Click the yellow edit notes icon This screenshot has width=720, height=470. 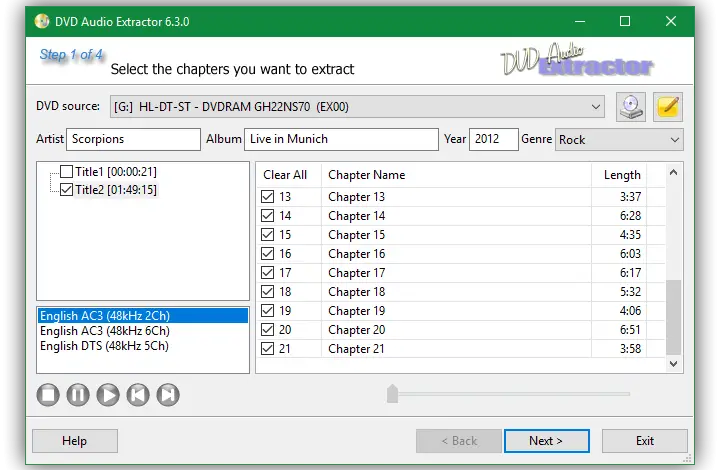668,107
